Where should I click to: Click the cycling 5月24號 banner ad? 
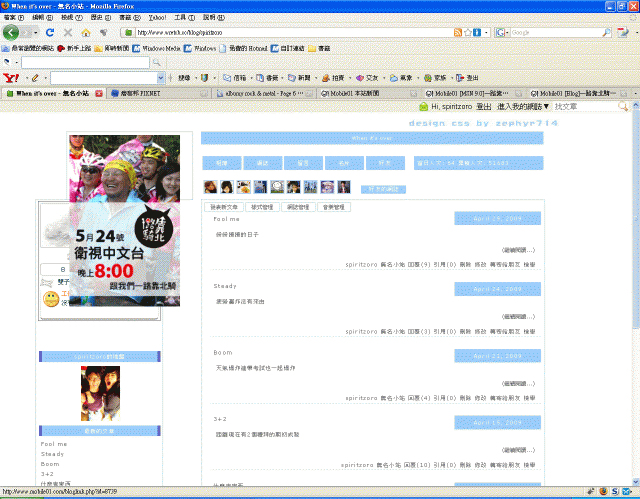coord(124,220)
